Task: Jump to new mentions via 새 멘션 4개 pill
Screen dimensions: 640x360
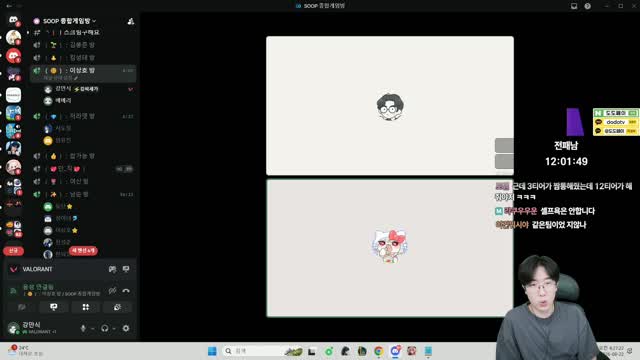Action: click(83, 251)
